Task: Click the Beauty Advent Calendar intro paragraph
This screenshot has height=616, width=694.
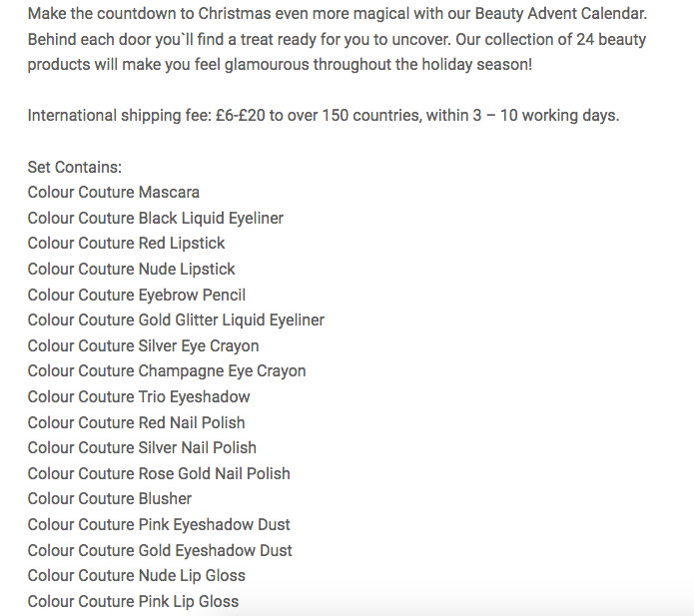Action: point(338,40)
